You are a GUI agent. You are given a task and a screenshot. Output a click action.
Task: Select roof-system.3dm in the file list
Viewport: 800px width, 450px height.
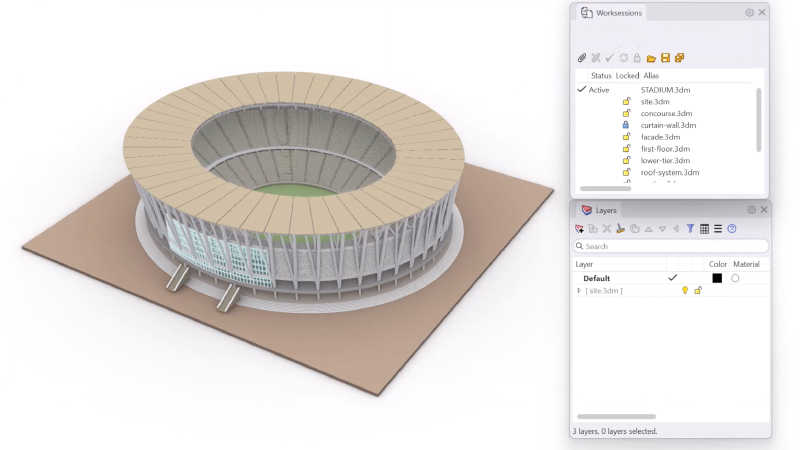click(670, 172)
